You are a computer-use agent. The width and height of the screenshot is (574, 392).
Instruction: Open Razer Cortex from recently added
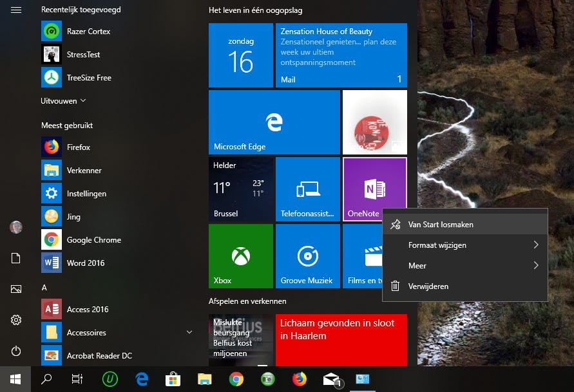click(x=88, y=32)
